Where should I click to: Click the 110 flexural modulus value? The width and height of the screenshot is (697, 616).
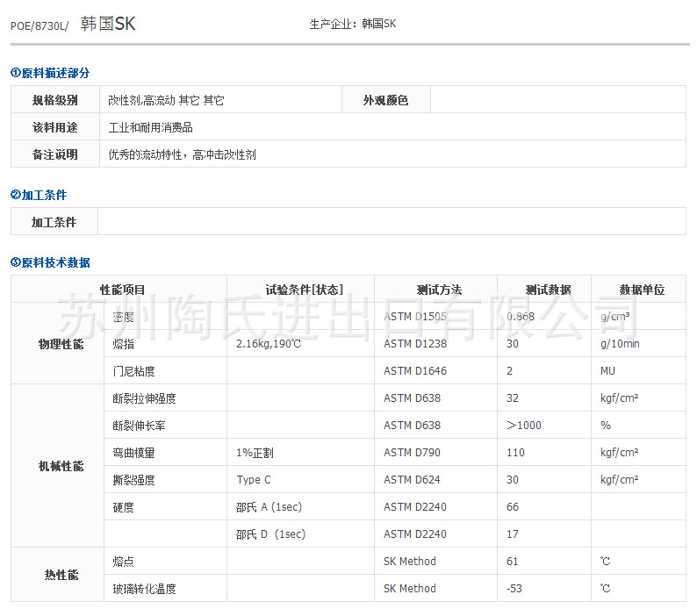[515, 453]
